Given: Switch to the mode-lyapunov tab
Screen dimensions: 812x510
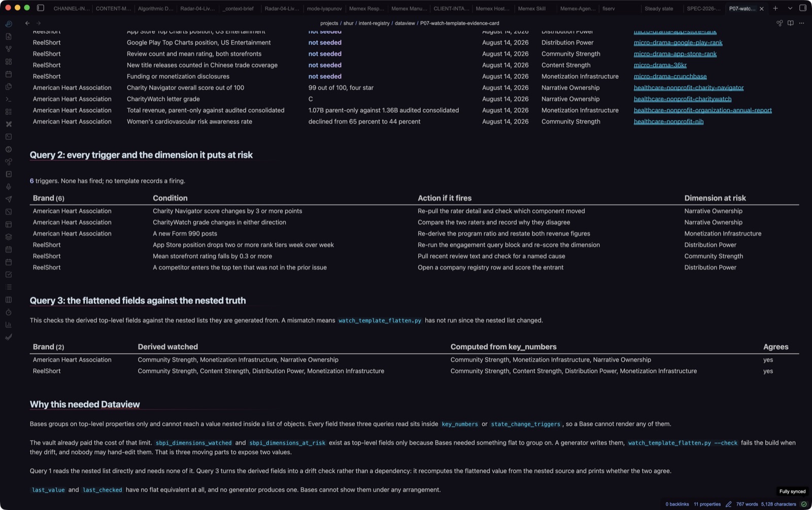Looking at the screenshot, I should [324, 9].
